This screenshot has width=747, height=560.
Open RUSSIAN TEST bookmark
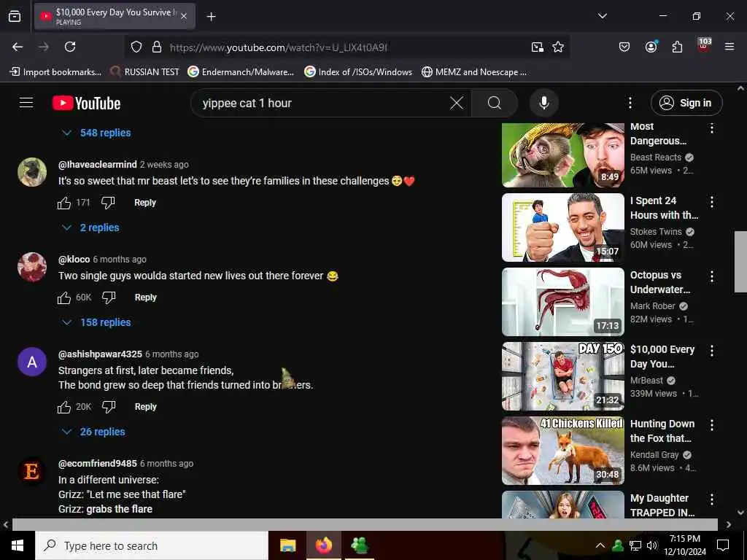[144, 72]
